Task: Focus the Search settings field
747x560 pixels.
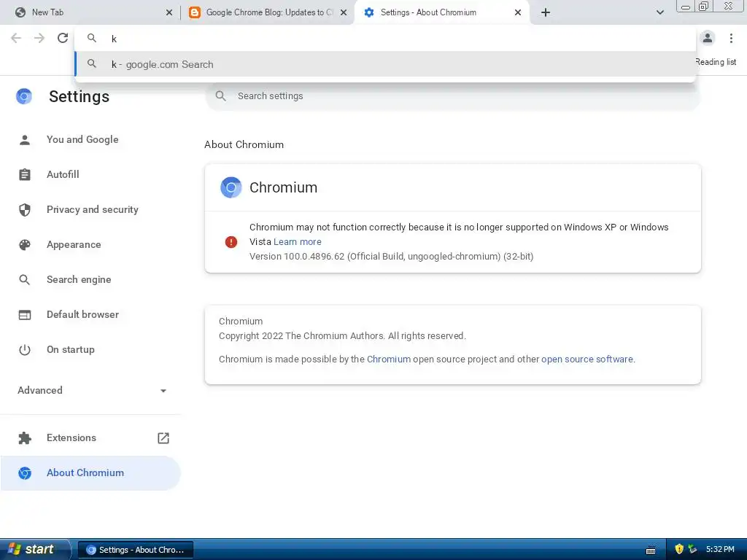Action: click(452, 96)
